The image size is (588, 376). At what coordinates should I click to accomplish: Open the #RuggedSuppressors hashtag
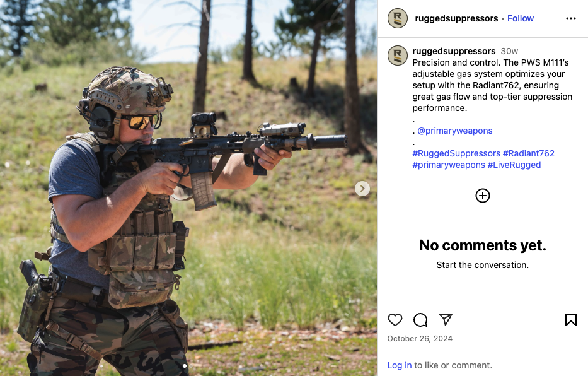click(456, 153)
